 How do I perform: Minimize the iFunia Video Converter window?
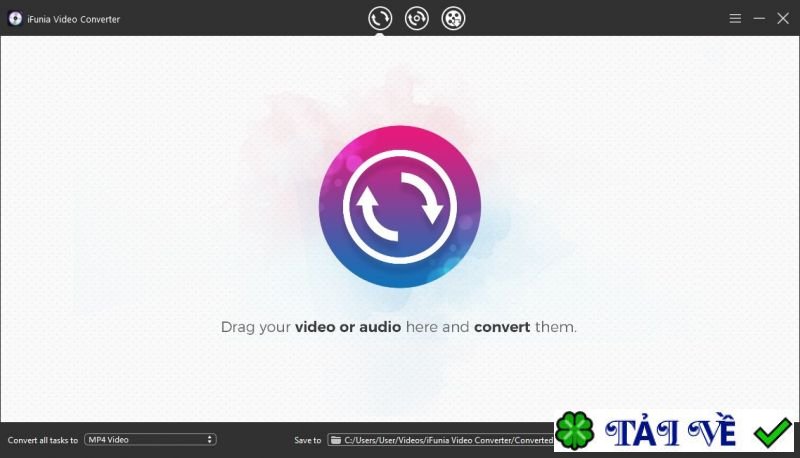point(759,18)
